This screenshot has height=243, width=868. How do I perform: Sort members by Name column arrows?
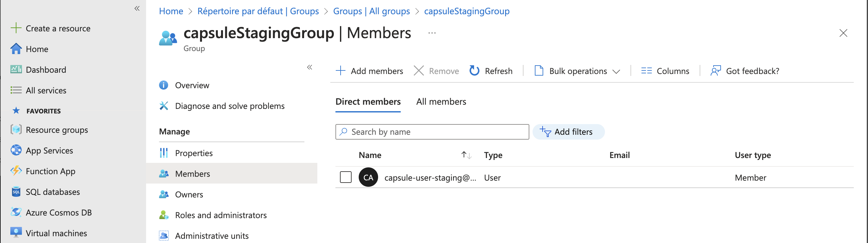466,155
